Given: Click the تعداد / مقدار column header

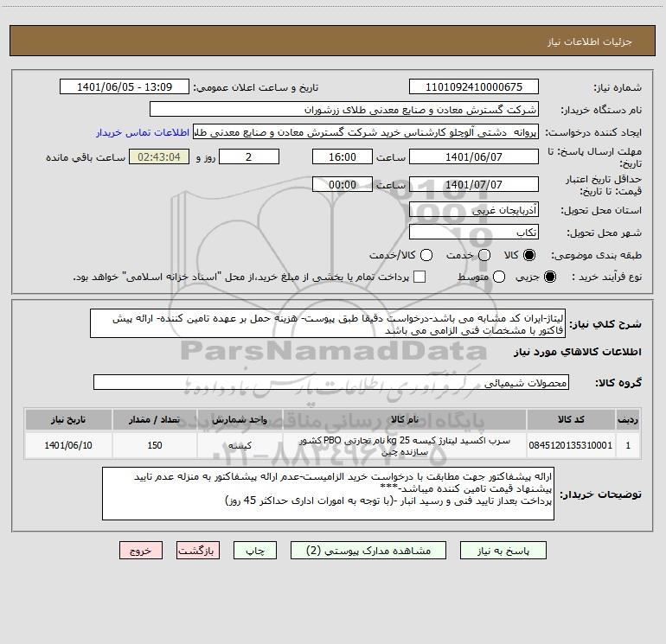Looking at the screenshot, I should point(155,419).
